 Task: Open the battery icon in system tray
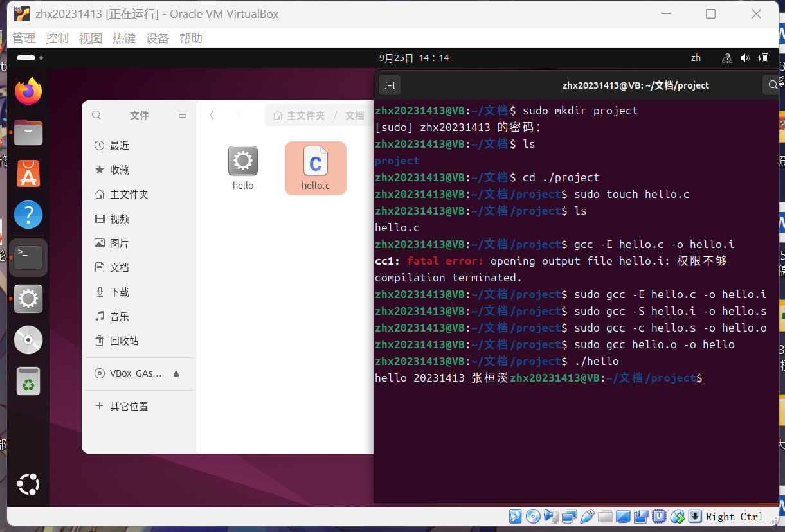click(764, 58)
